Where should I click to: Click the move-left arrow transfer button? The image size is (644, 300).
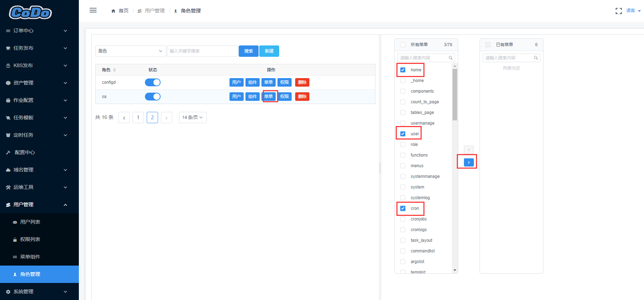coord(469,150)
